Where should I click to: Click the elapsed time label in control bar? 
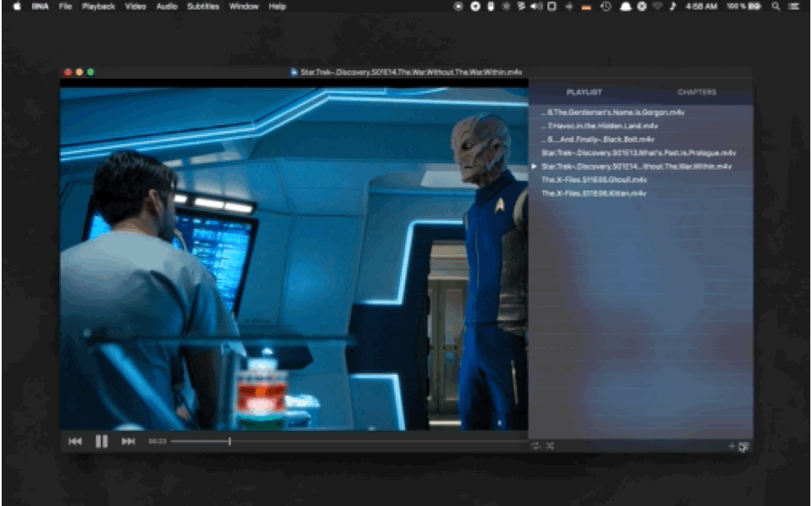coord(157,441)
